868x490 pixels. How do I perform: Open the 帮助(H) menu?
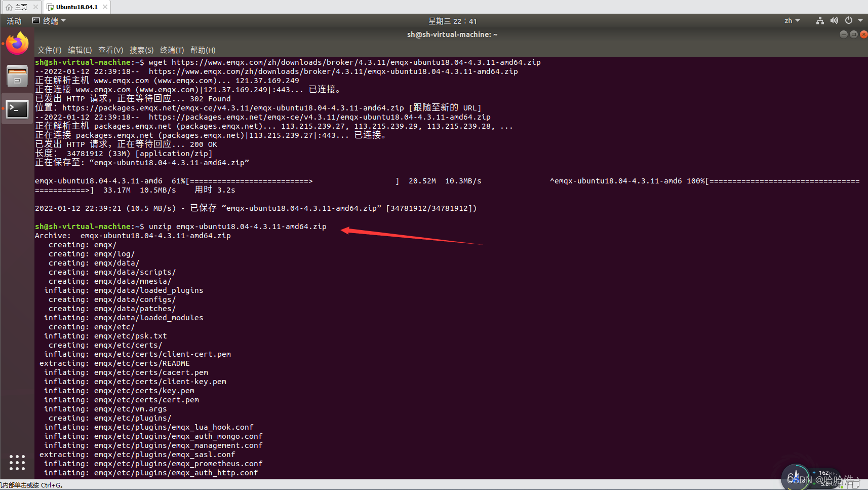[x=203, y=50]
